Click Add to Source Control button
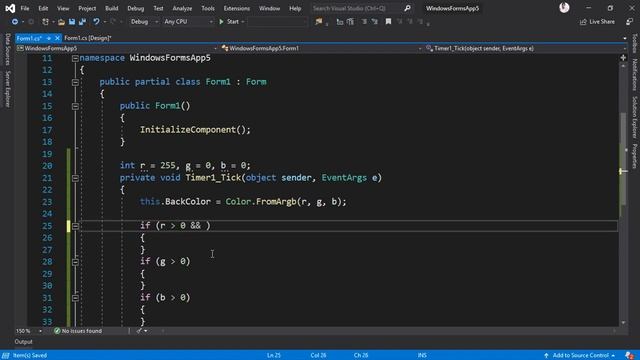The image size is (640, 360). pos(580,356)
